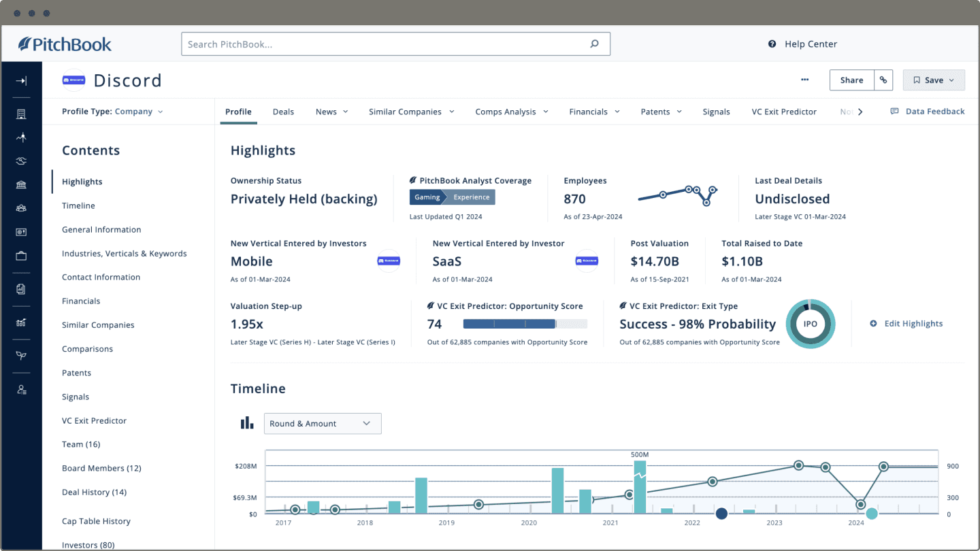
Task: Select Cap Table History in Contents
Action: (96, 521)
